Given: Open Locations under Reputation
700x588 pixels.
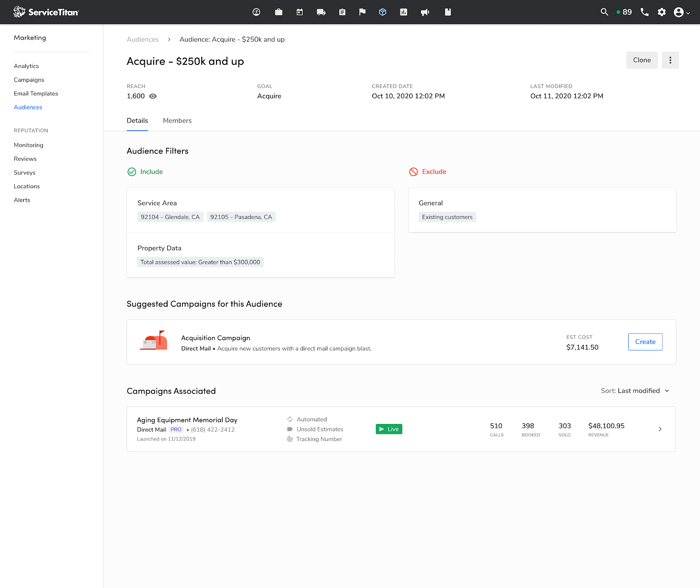Looking at the screenshot, I should click(x=27, y=186).
